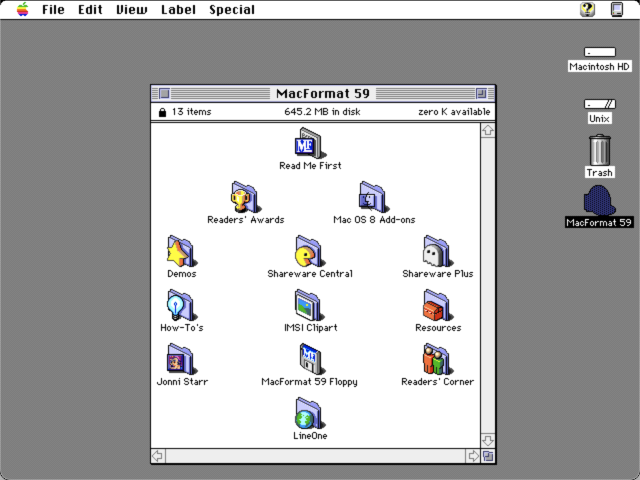
Task: Click the 'How-To's' label text
Action: pyautogui.click(x=182, y=328)
